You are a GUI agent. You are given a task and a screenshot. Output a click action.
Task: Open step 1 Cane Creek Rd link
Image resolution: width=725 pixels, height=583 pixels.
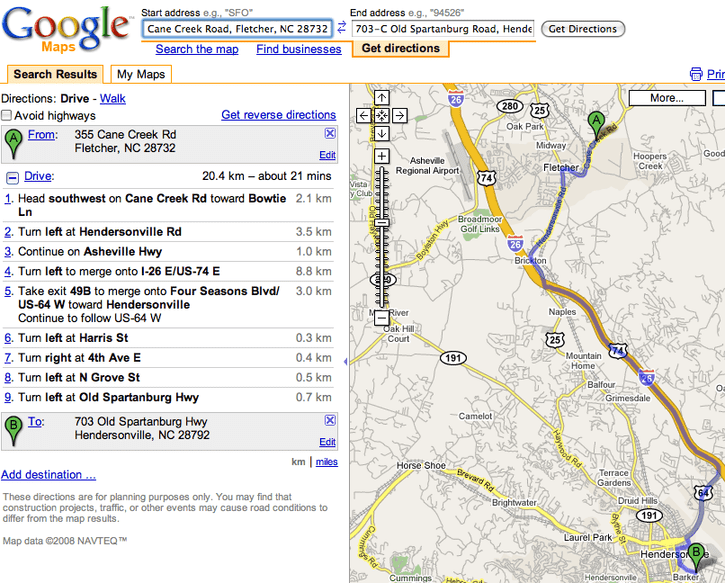coord(8,199)
